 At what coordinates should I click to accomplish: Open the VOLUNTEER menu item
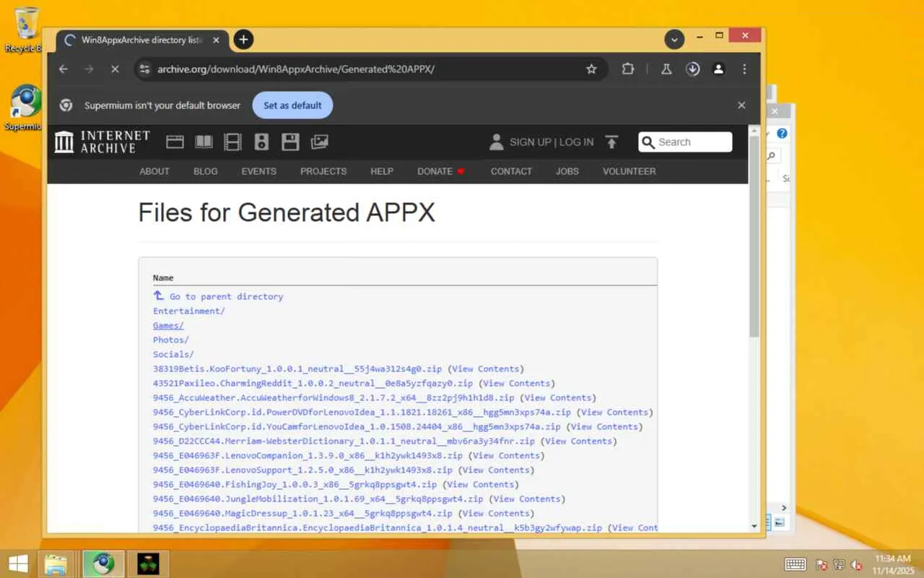click(x=629, y=171)
